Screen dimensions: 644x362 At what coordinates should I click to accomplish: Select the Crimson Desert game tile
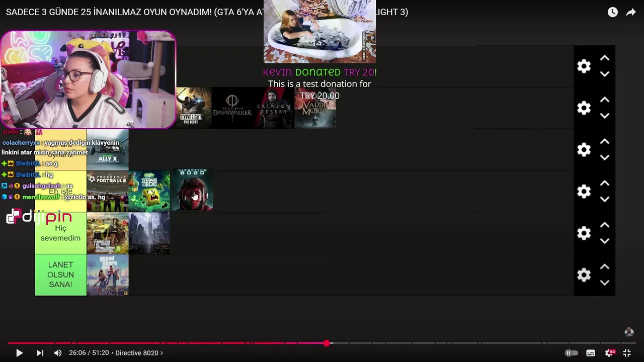click(274, 108)
